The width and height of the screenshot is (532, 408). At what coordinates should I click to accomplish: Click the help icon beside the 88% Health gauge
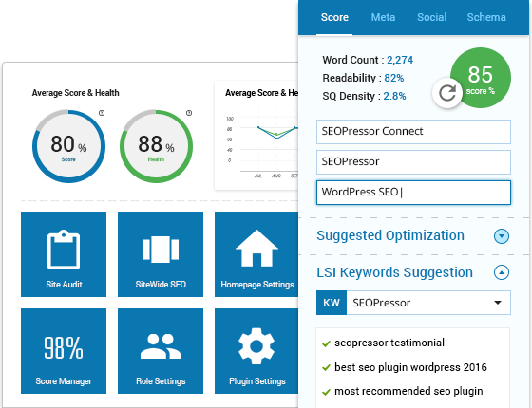189,113
